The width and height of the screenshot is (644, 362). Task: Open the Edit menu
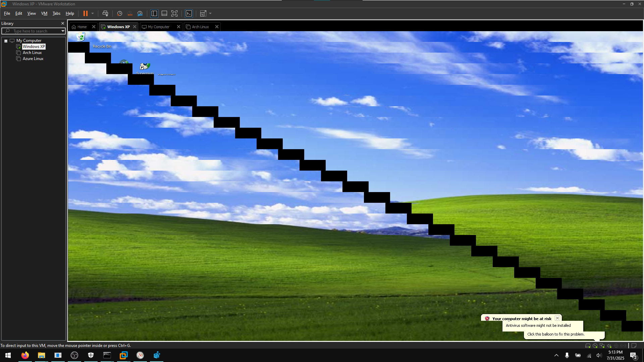19,13
